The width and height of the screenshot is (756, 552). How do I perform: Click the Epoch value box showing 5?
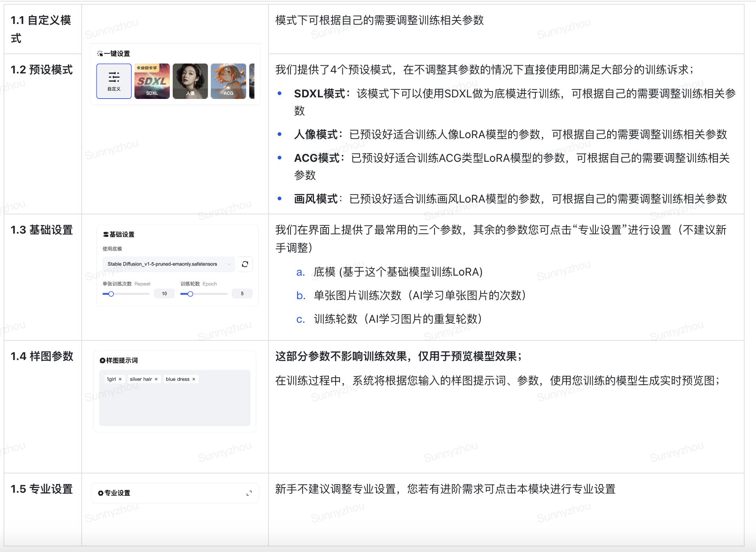tap(242, 294)
